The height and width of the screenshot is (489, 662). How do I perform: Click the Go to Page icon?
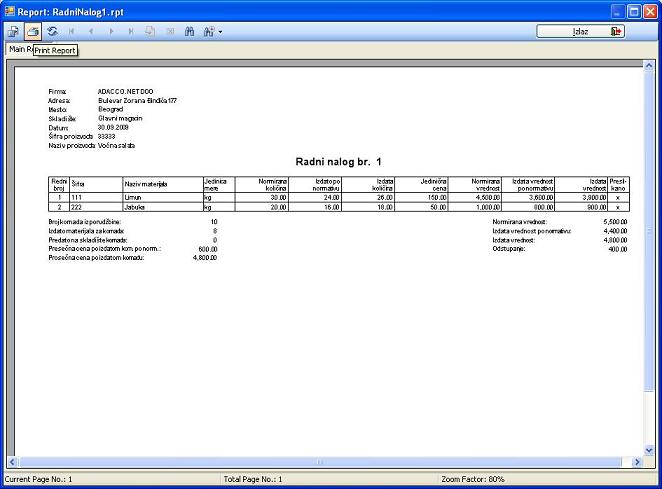click(150, 32)
